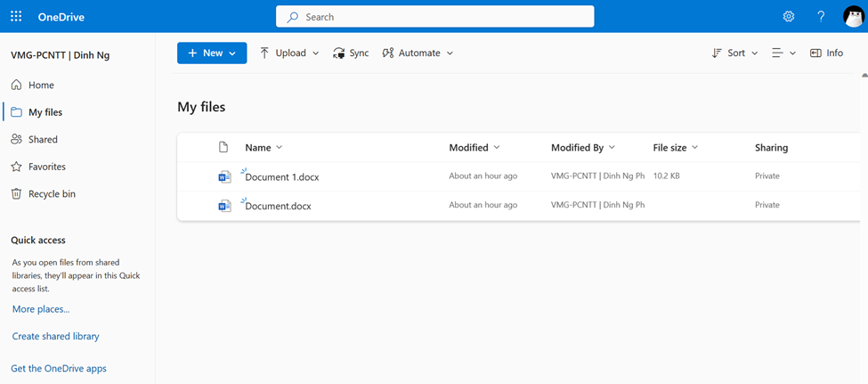Open Settings gear icon
This screenshot has width=868, height=384.
[x=788, y=17]
